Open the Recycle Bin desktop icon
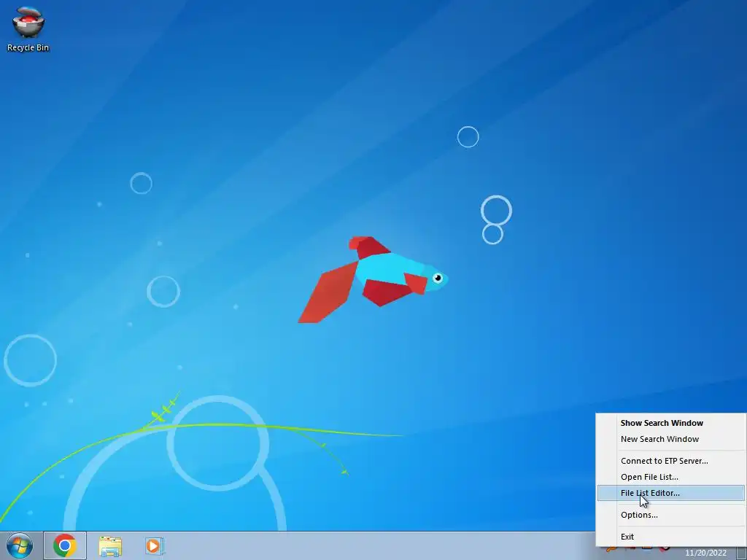This screenshot has width=747, height=560. click(x=28, y=28)
